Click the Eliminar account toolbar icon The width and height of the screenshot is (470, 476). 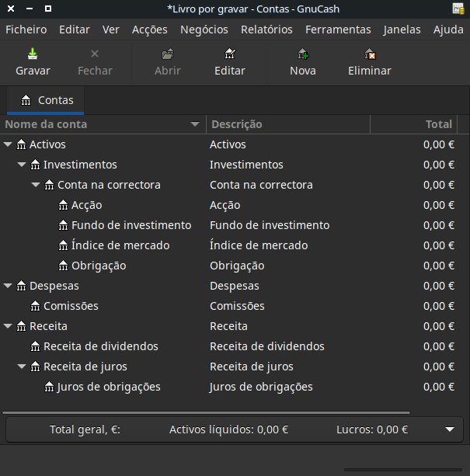(x=370, y=54)
